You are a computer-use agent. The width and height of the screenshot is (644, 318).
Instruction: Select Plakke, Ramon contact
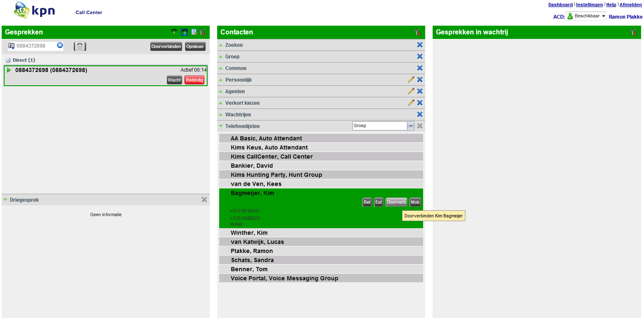pyautogui.click(x=321, y=251)
